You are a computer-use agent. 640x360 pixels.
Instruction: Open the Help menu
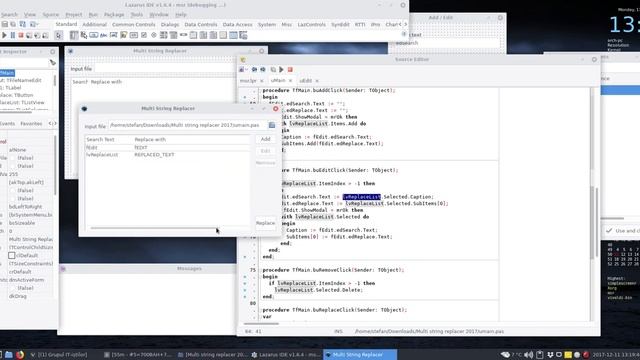(181, 15)
